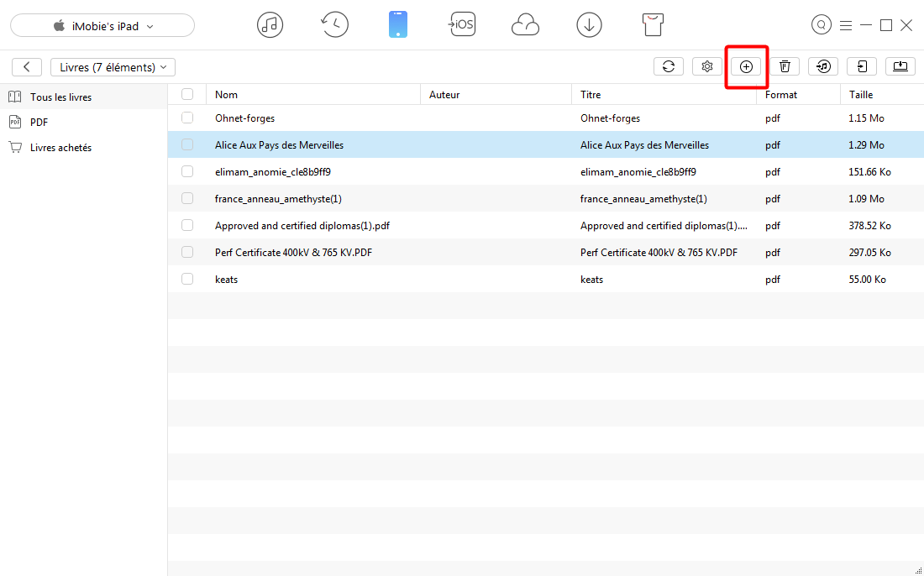
Task: Check the box for Alice Aux Pays des Merveilles
Action: [187, 144]
